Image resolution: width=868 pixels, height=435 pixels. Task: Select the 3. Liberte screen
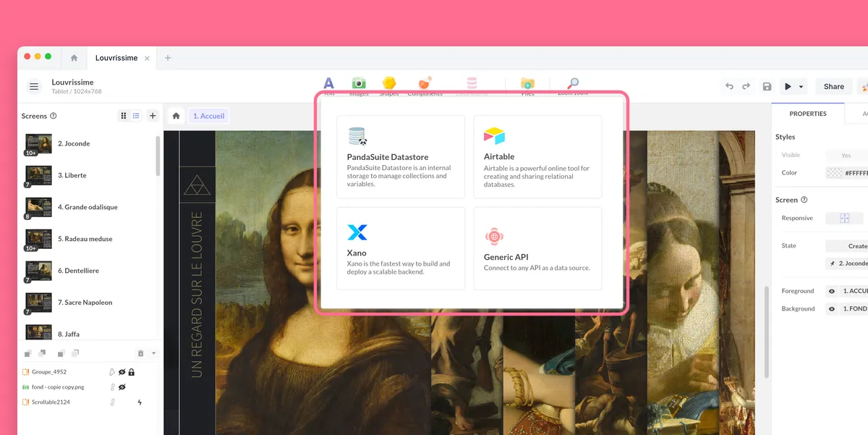click(x=87, y=175)
